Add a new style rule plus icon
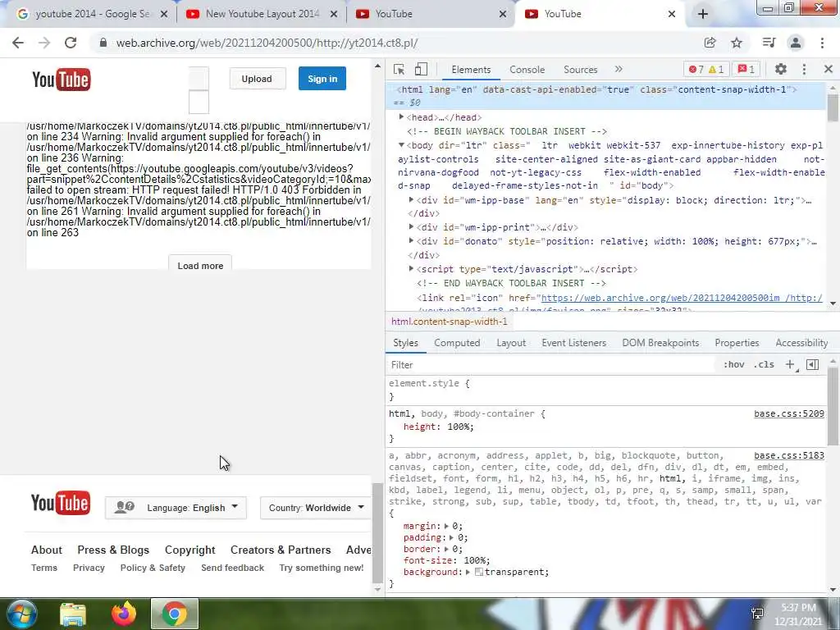The image size is (840, 630). [790, 365]
